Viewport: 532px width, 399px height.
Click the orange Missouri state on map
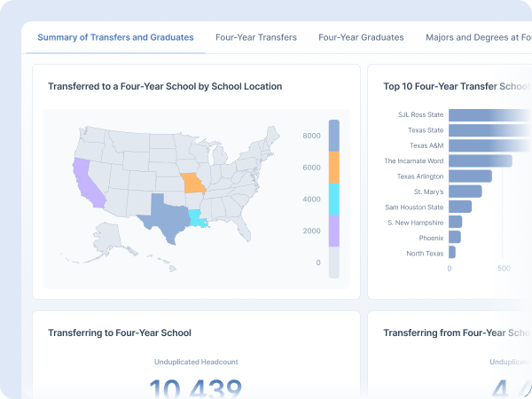point(192,184)
